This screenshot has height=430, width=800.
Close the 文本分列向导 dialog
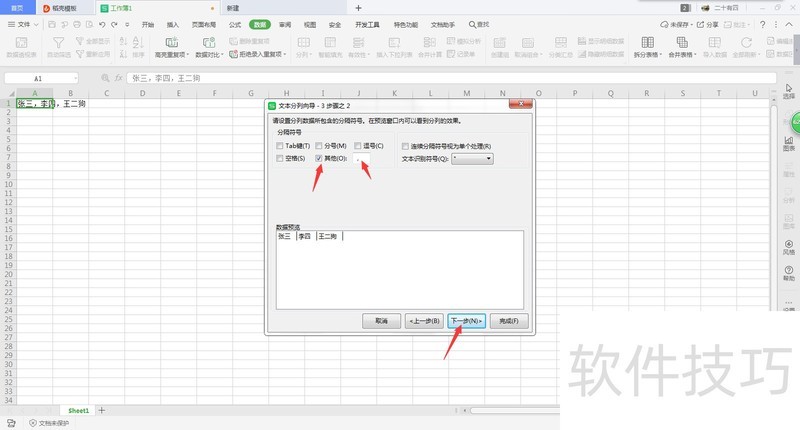pos(521,104)
